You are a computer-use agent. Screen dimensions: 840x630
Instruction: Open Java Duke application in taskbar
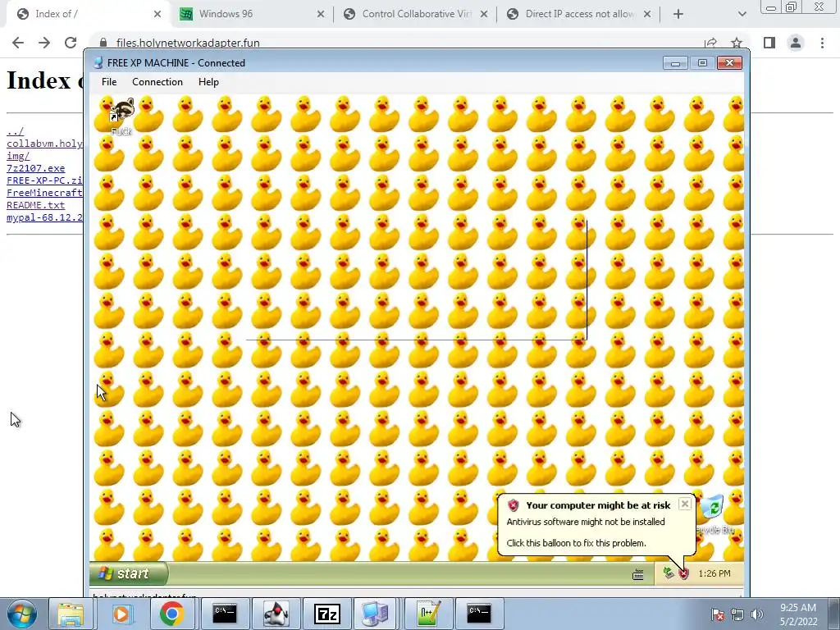click(x=276, y=614)
